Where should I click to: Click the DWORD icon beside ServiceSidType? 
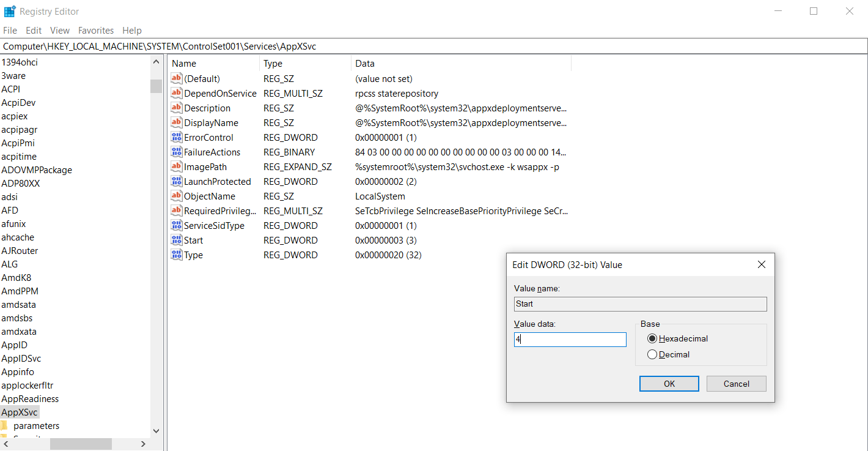177,226
